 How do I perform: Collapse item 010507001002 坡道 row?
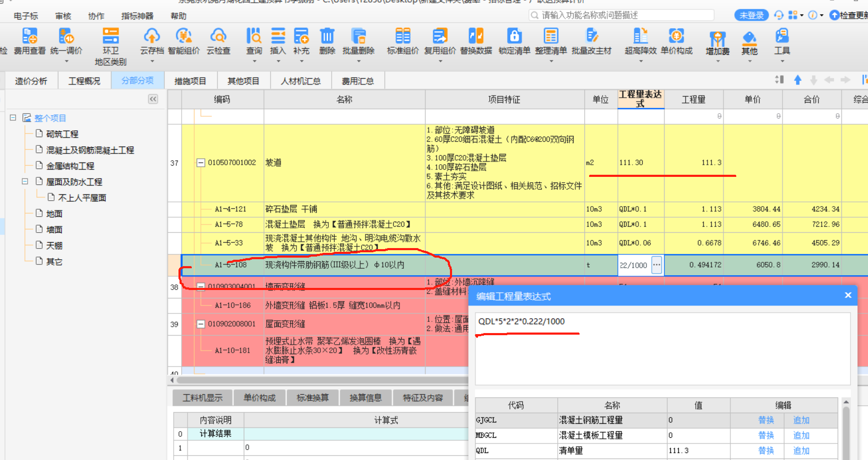coord(201,163)
